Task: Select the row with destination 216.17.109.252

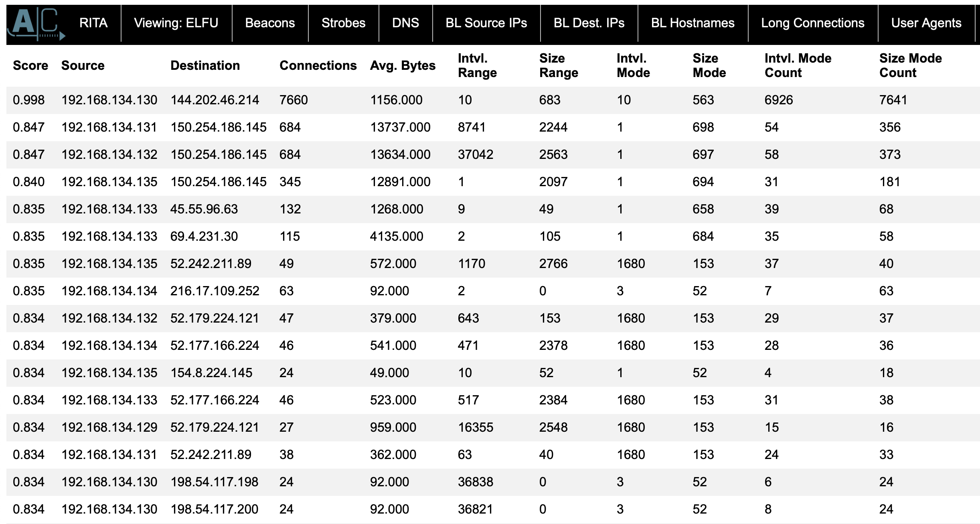Action: click(x=215, y=291)
